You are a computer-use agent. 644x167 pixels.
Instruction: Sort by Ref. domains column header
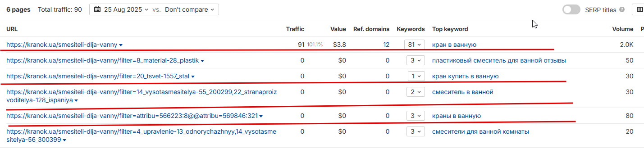coord(371,29)
